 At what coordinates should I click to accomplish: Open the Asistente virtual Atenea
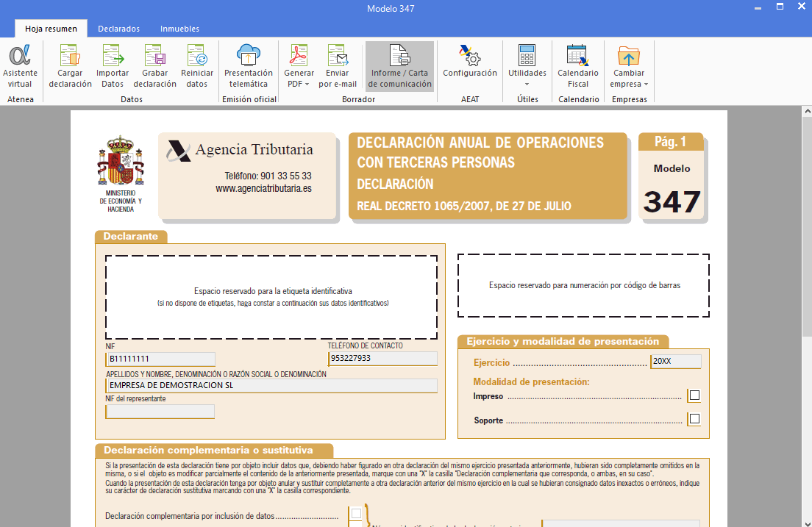(20, 66)
